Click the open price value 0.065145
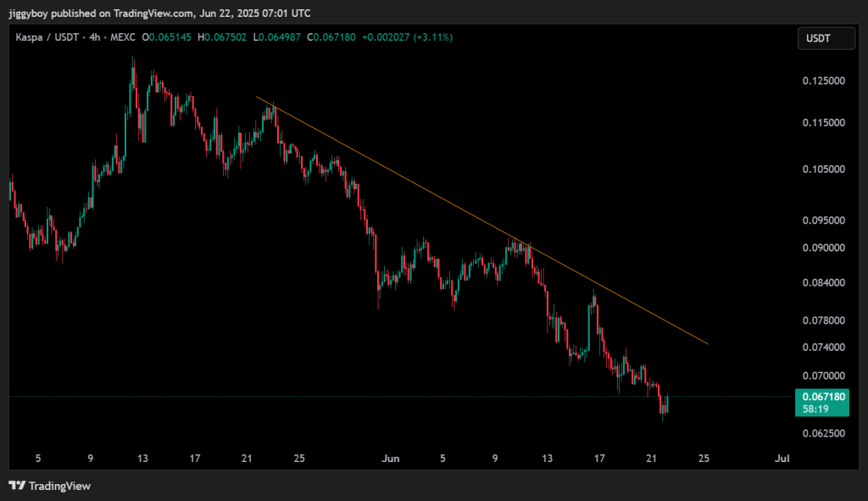Image resolution: width=868 pixels, height=501 pixels. point(170,37)
